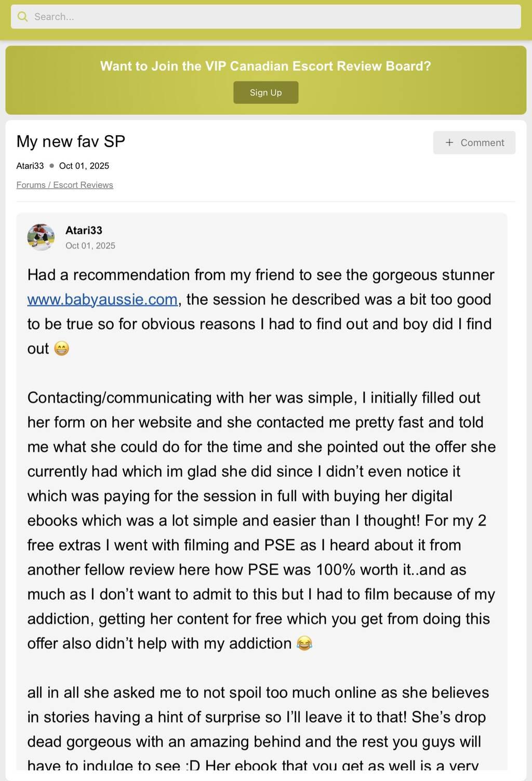This screenshot has height=781, width=532.
Task: Click the paragraph starting 'Had a recommendation'
Action: point(260,311)
